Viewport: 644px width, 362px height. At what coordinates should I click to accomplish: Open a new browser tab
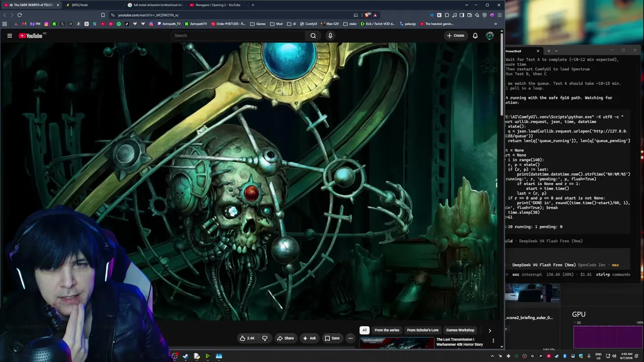(x=253, y=5)
